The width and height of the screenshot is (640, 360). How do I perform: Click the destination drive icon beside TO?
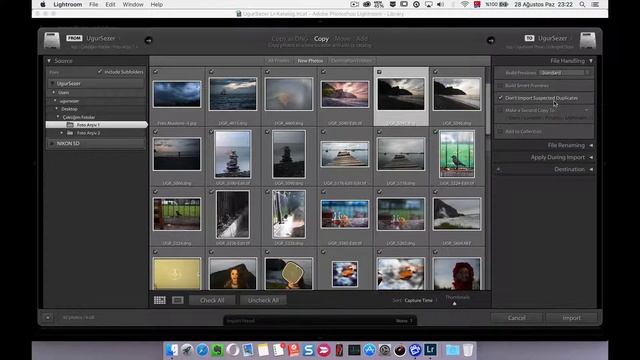click(588, 40)
